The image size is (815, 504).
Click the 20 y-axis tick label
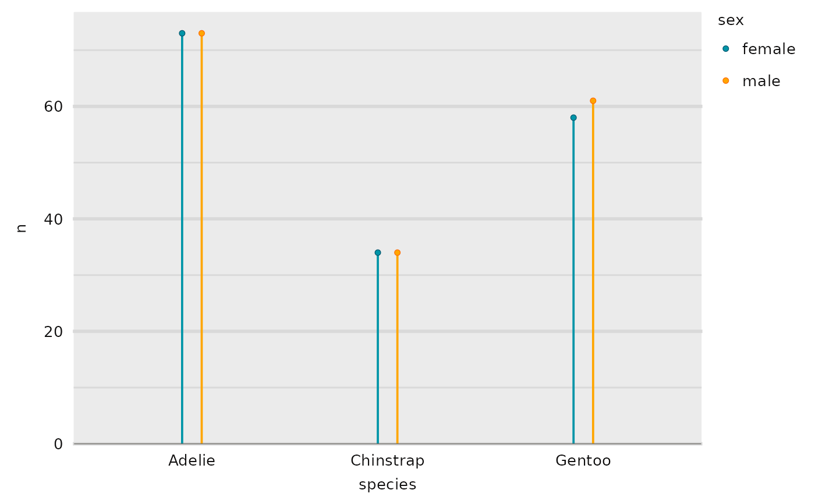pyautogui.click(x=54, y=331)
